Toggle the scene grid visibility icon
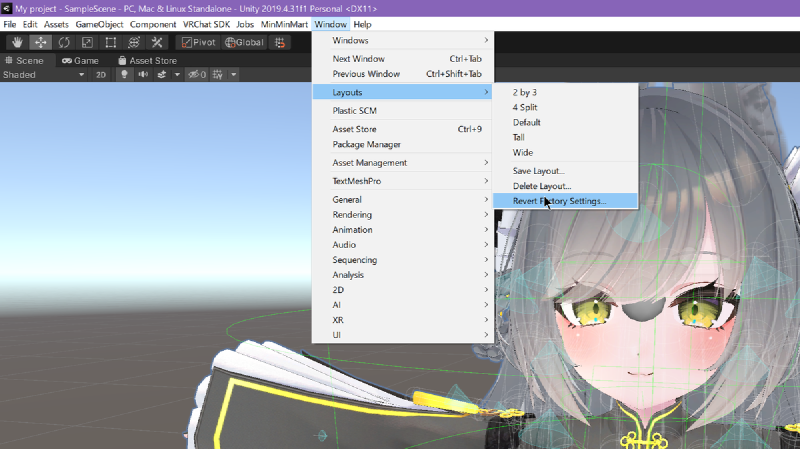 [x=218, y=74]
